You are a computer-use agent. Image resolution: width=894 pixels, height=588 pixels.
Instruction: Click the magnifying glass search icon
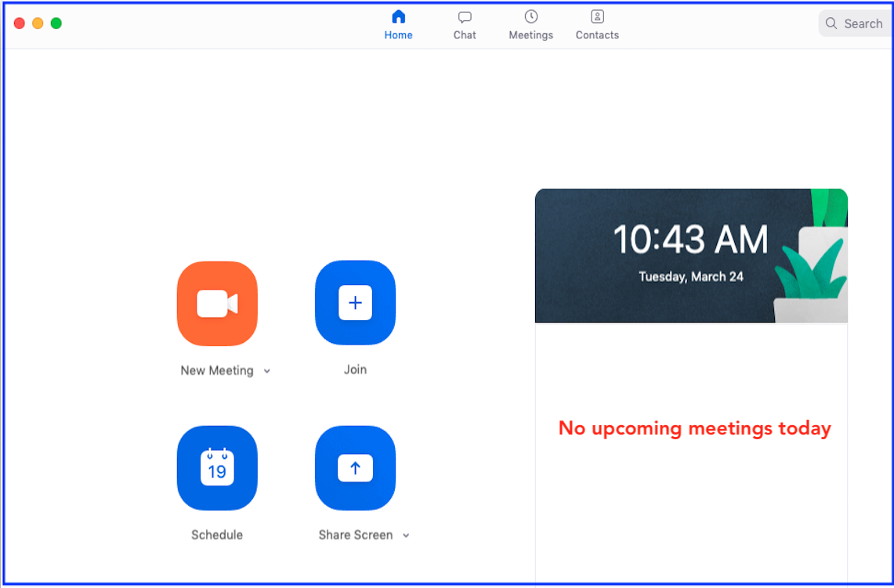[831, 23]
